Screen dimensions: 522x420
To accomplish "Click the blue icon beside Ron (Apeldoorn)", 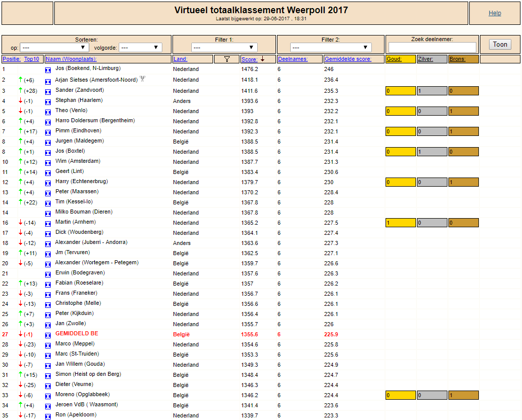I will (x=48, y=416).
